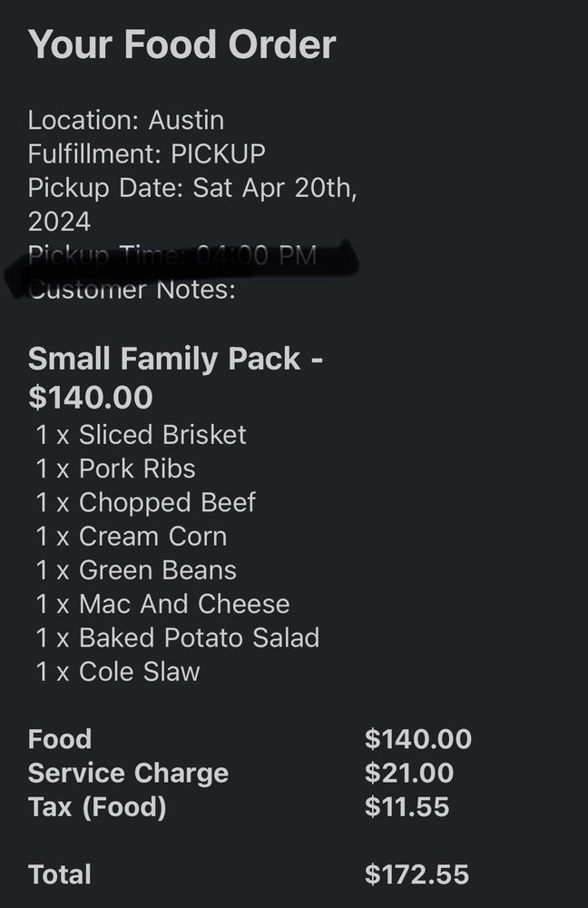Select the Green Beans item

coord(136,570)
